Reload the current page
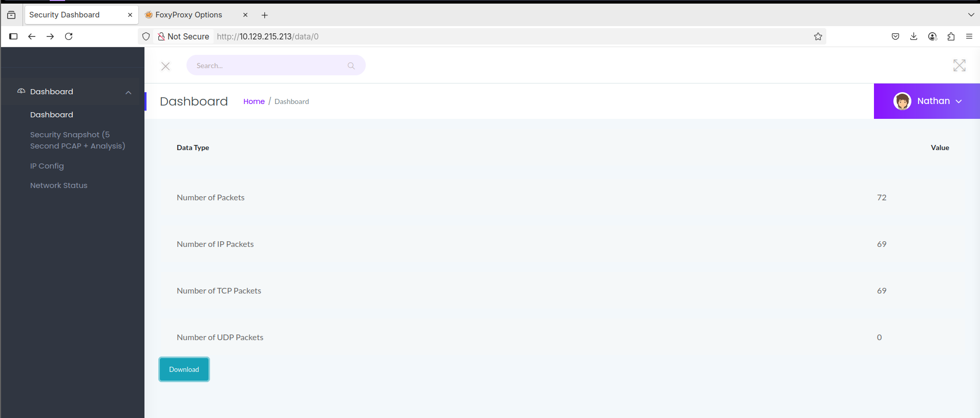Screen dimensions: 980x418 [69, 36]
